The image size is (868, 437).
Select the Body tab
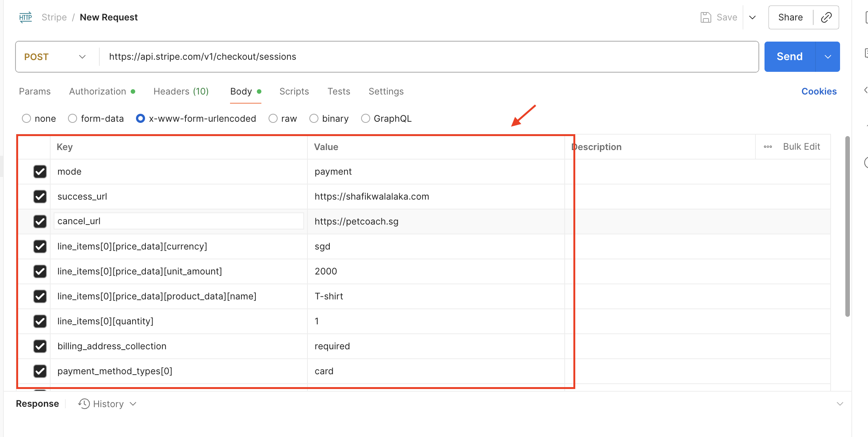(246, 91)
